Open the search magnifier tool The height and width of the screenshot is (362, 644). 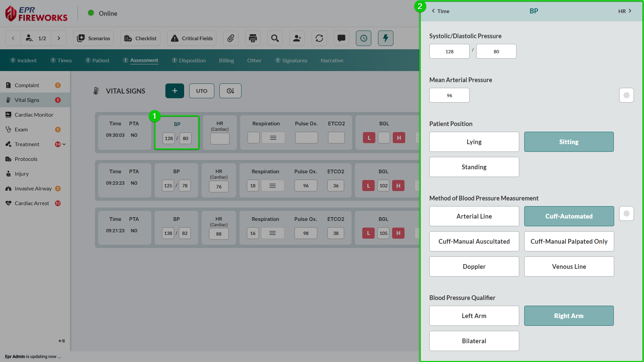[275, 38]
